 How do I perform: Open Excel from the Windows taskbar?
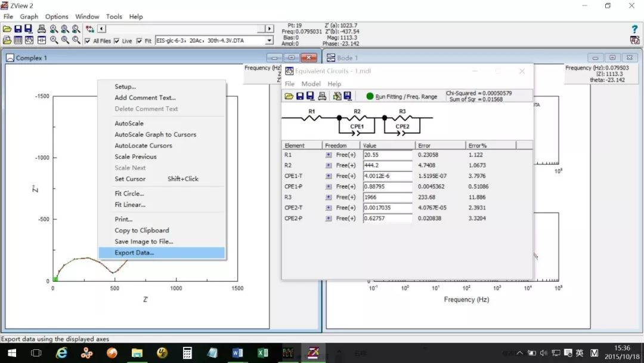pos(263,353)
